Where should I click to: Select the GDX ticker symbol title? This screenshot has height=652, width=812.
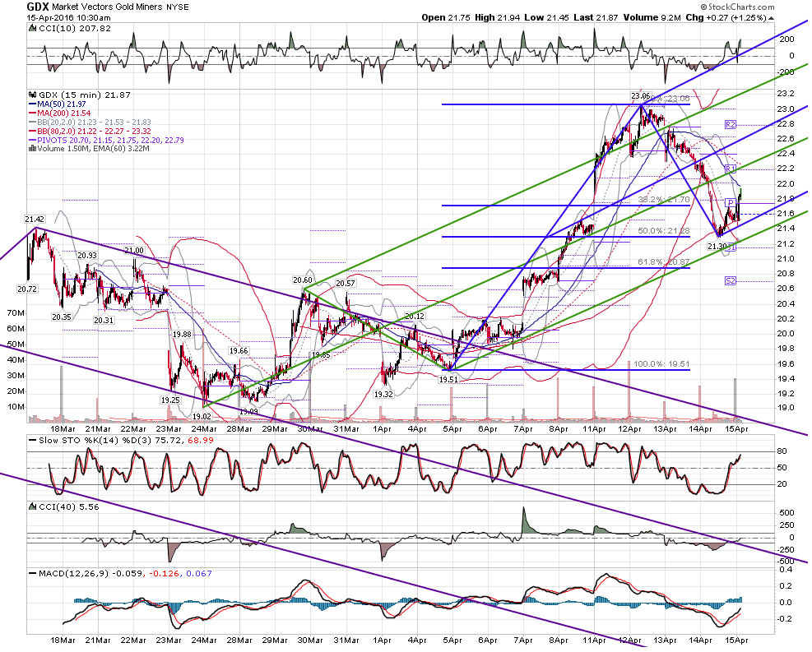click(x=38, y=7)
